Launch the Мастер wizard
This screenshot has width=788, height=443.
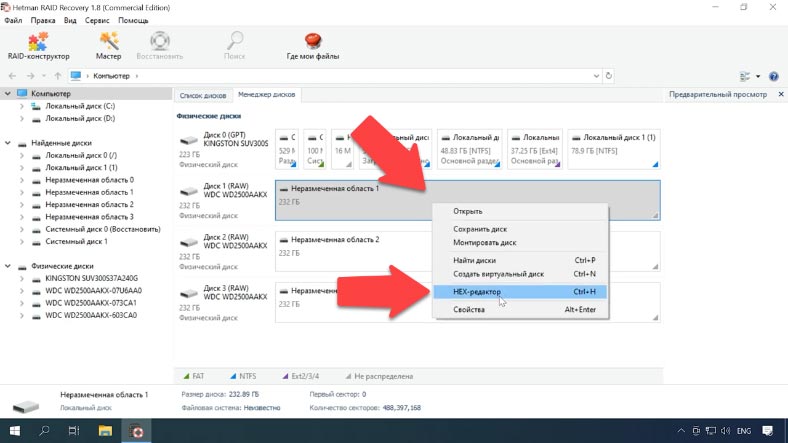click(x=109, y=46)
